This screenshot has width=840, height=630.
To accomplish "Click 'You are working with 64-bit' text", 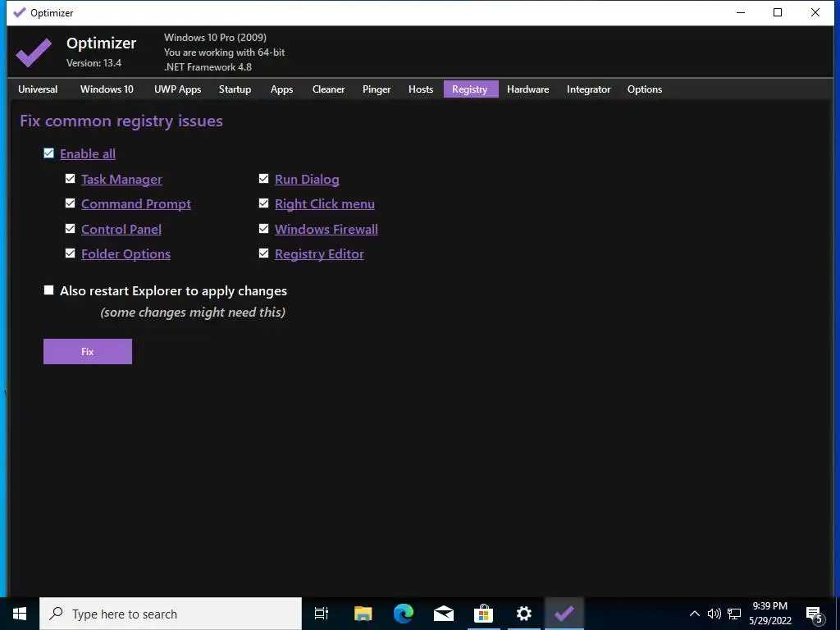I will (x=225, y=52).
